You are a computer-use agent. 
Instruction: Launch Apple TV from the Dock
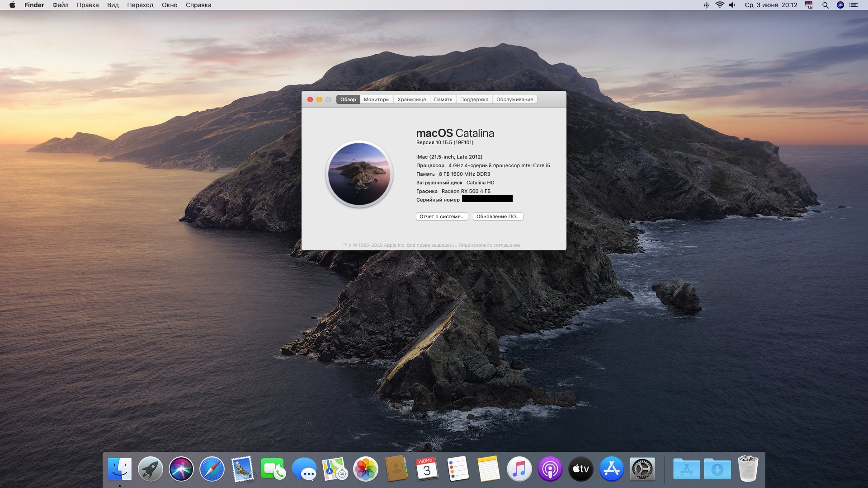click(581, 469)
